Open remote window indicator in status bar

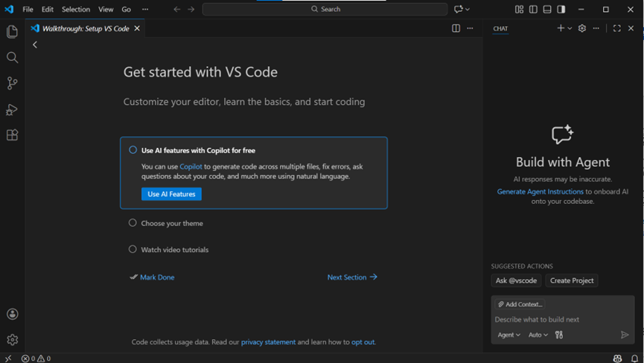[x=8, y=358]
